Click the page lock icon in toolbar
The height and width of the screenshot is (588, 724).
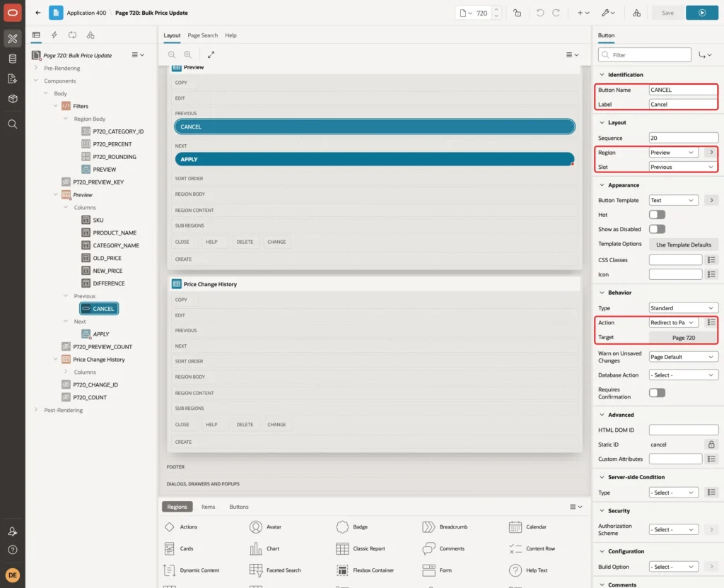(x=517, y=13)
